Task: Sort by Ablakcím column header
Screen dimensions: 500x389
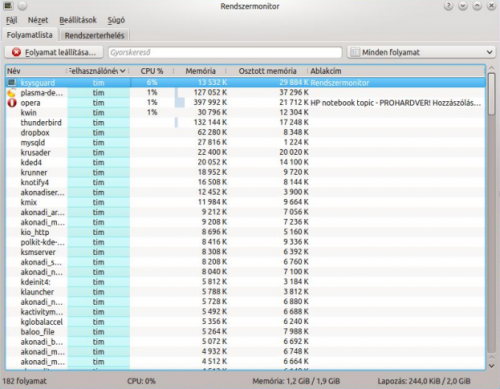Action: coord(396,71)
